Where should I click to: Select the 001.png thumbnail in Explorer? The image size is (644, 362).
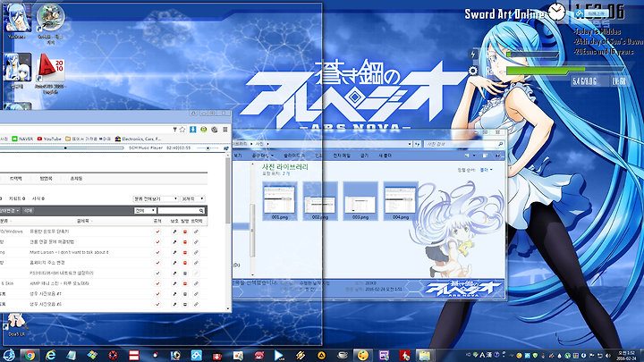pos(280,201)
